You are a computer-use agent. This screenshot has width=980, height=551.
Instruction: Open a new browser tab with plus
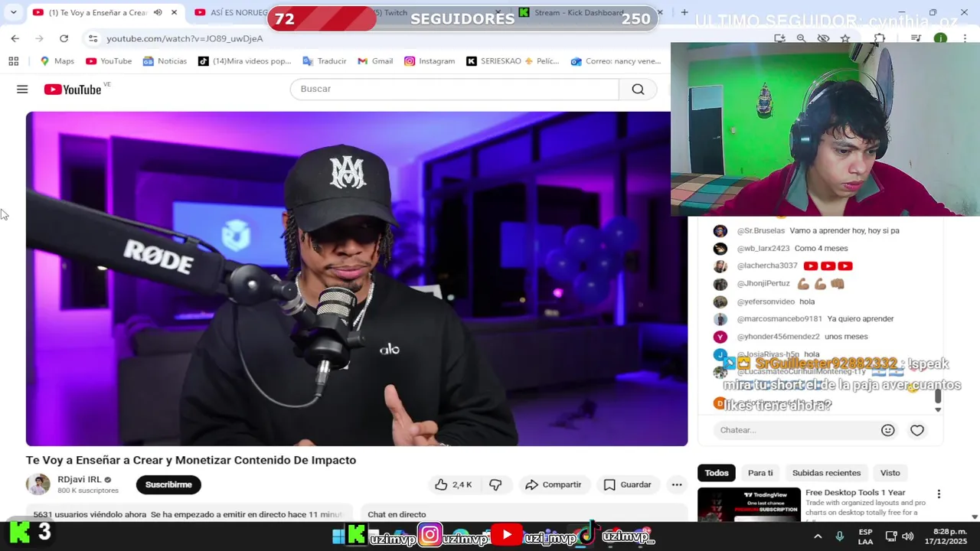coord(684,13)
